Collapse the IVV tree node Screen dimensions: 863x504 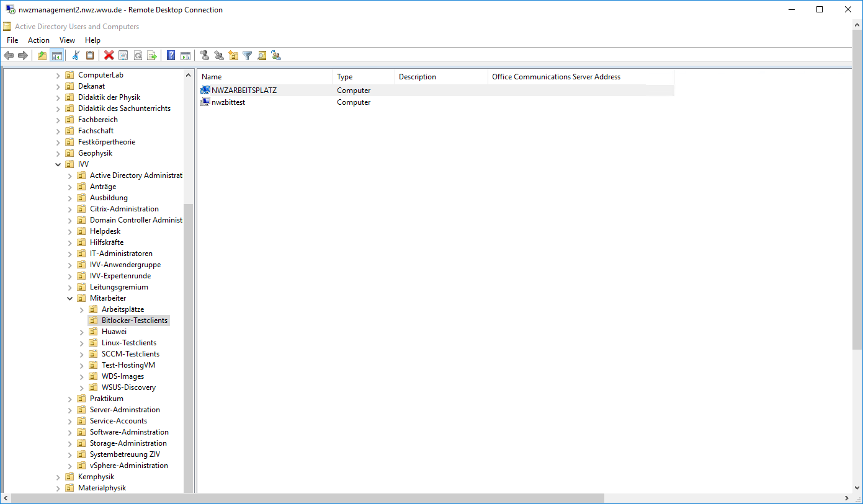pos(58,164)
